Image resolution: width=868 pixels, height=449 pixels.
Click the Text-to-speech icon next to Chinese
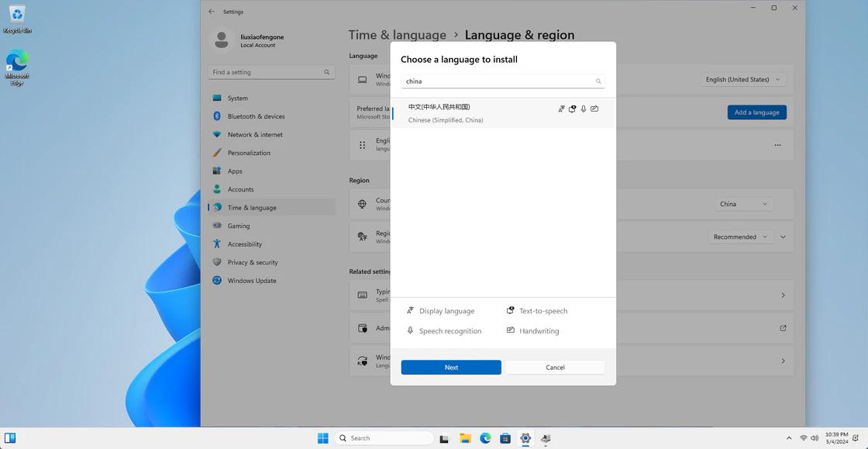572,109
